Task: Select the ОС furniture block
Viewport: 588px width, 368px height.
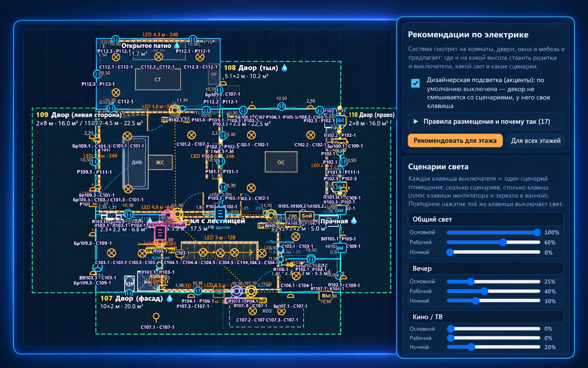Action: coord(281,162)
